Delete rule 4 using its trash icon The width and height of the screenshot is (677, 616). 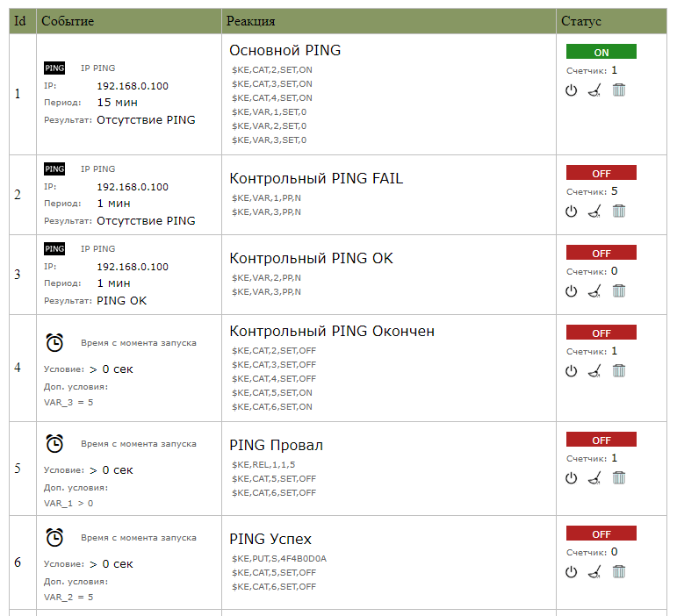click(619, 370)
